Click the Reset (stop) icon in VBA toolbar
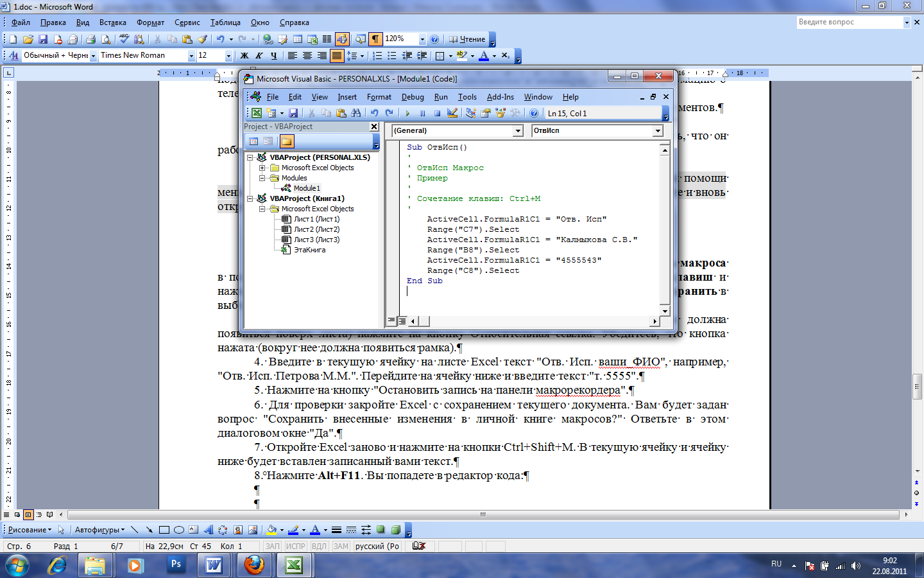Viewport: 924px width, 578px height. point(437,113)
